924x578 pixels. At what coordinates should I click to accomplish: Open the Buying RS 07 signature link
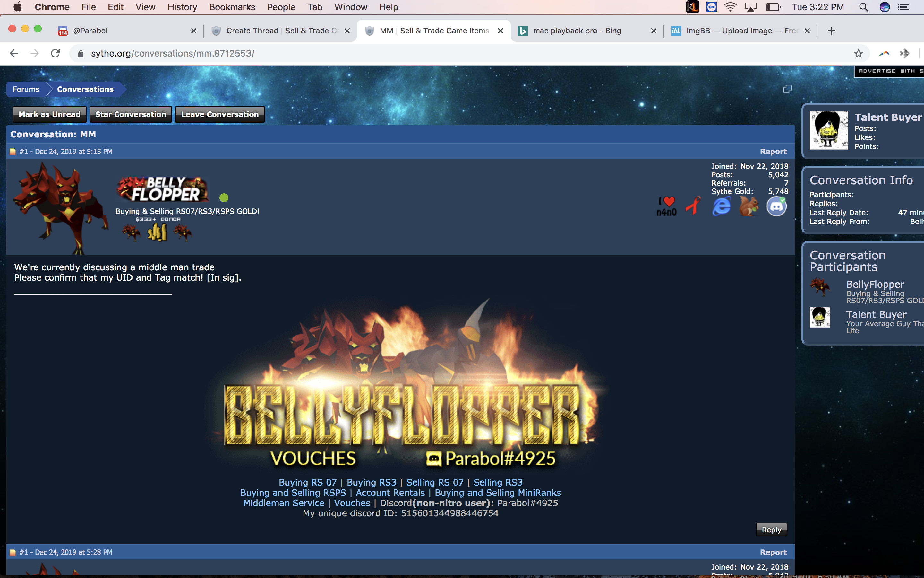308,482
